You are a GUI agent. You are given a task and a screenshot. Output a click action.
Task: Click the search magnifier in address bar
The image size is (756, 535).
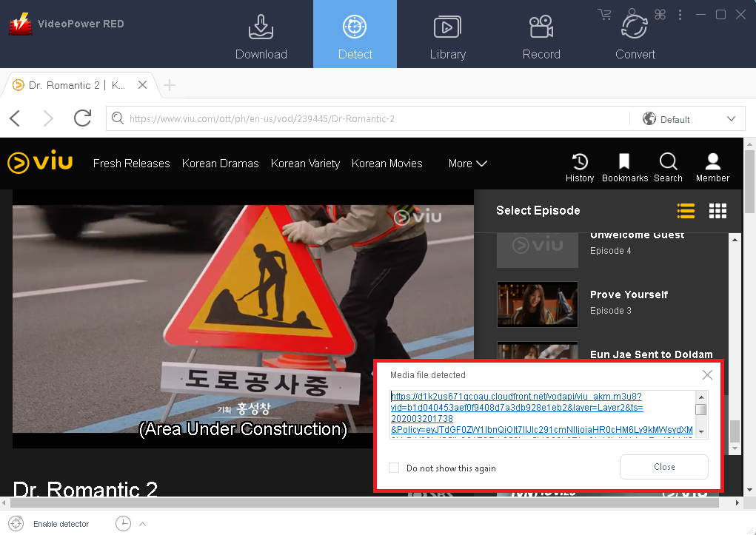point(117,118)
